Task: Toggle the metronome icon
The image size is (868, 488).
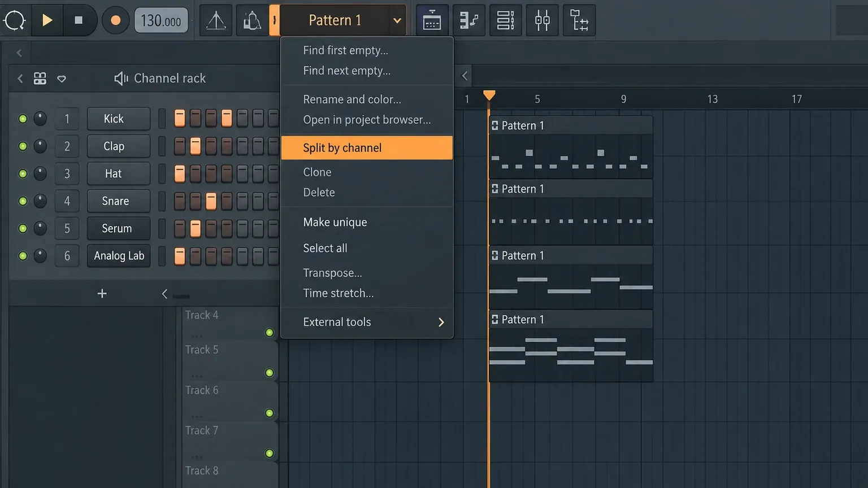Action: click(216, 21)
